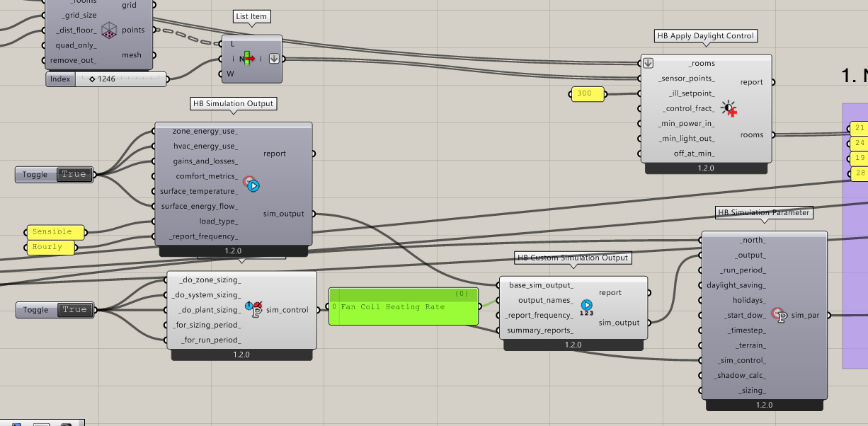Click the surface_energy_flow_ input
This screenshot has width=868, height=426.
[x=200, y=207]
